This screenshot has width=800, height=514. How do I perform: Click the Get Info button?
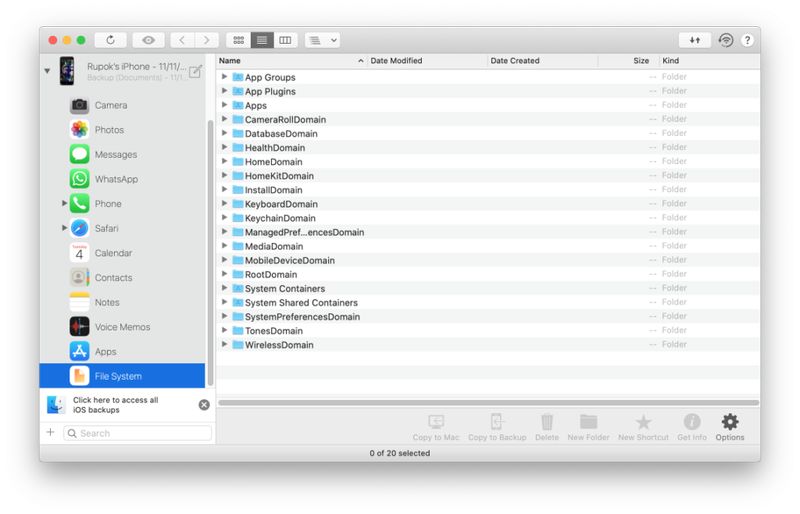pos(692,427)
